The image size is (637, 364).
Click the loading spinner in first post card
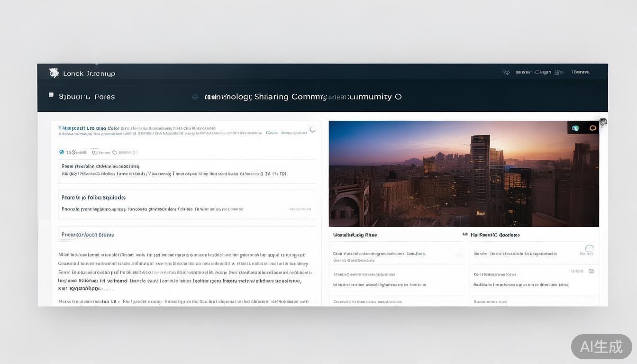(312, 129)
